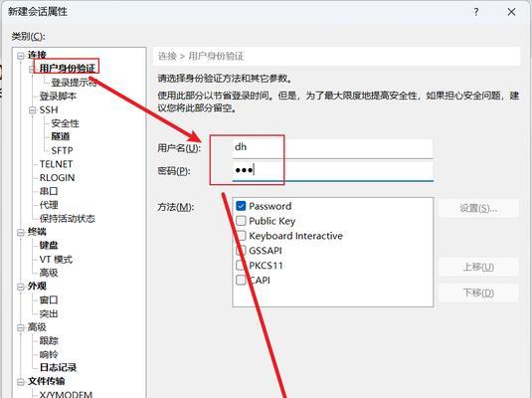Collapse the 外观 category node
This screenshot has width=532, height=398.
click(x=21, y=287)
